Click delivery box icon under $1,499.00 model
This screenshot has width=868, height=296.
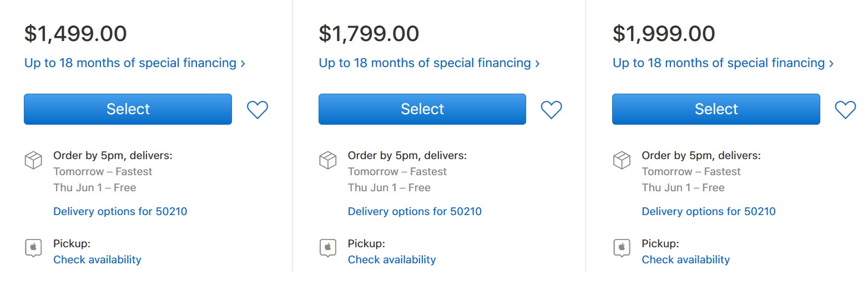(33, 161)
